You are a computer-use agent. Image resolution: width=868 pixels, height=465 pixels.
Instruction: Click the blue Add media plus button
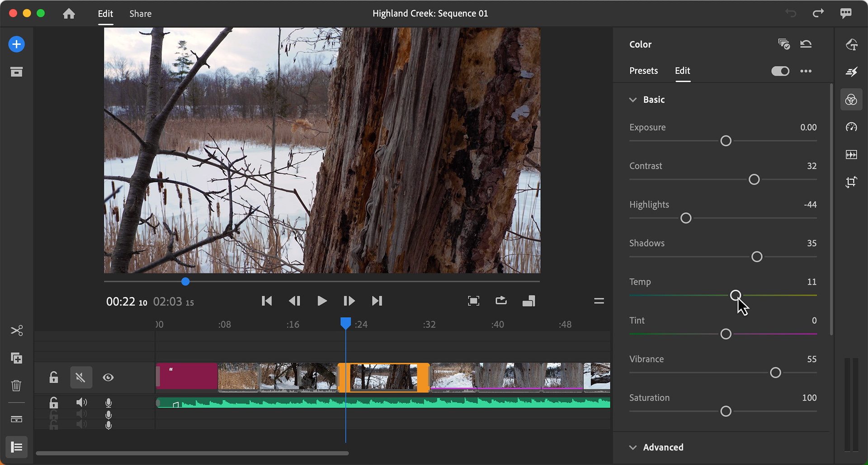tap(16, 44)
